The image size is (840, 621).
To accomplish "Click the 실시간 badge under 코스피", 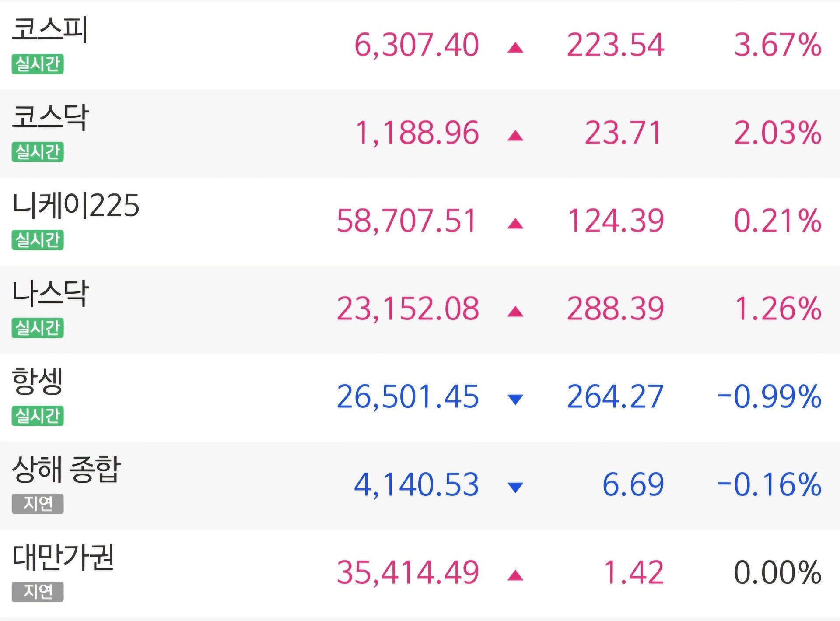I will tap(38, 64).
